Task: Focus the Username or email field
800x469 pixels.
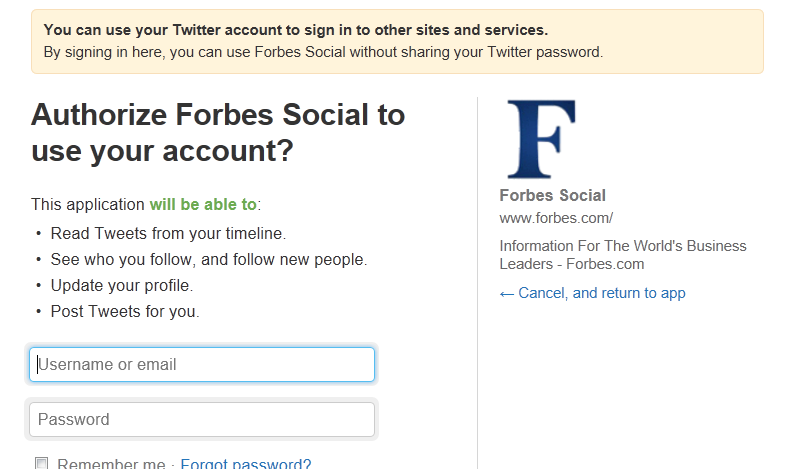Action: (202, 365)
